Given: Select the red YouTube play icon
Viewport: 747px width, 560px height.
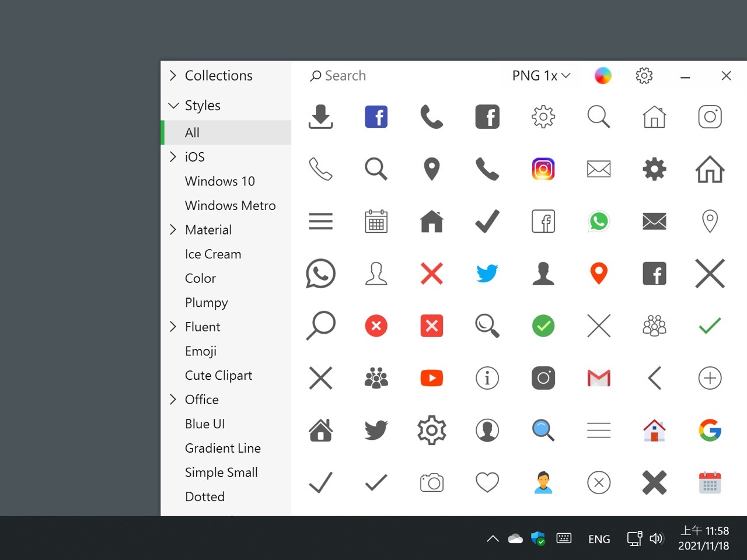Looking at the screenshot, I should [432, 378].
